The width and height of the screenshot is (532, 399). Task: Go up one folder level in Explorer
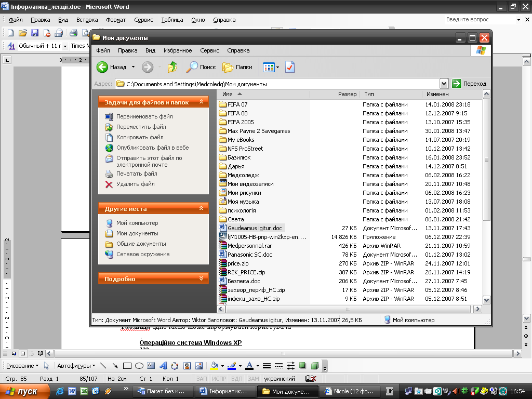[172, 67]
